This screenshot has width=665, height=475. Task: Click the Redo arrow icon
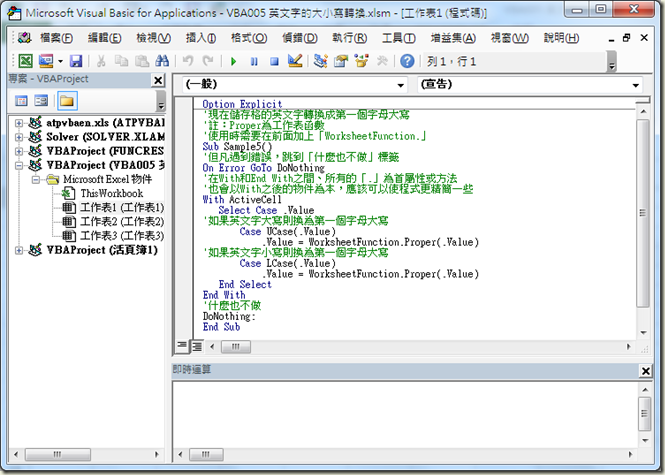point(208,61)
